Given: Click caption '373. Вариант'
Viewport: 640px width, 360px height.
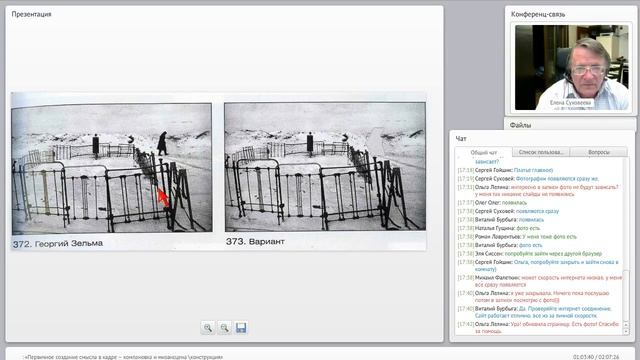Looking at the screenshot, I should tap(255, 242).
